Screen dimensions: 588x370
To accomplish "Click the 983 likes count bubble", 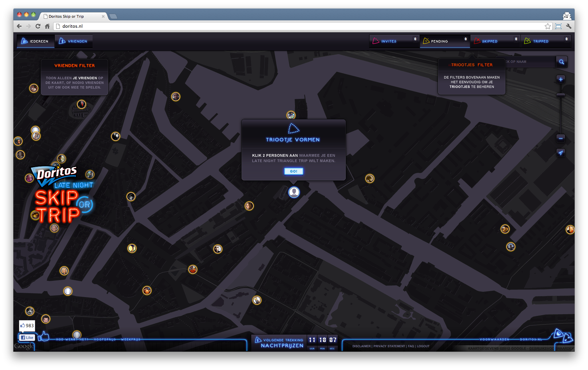I will (x=27, y=326).
